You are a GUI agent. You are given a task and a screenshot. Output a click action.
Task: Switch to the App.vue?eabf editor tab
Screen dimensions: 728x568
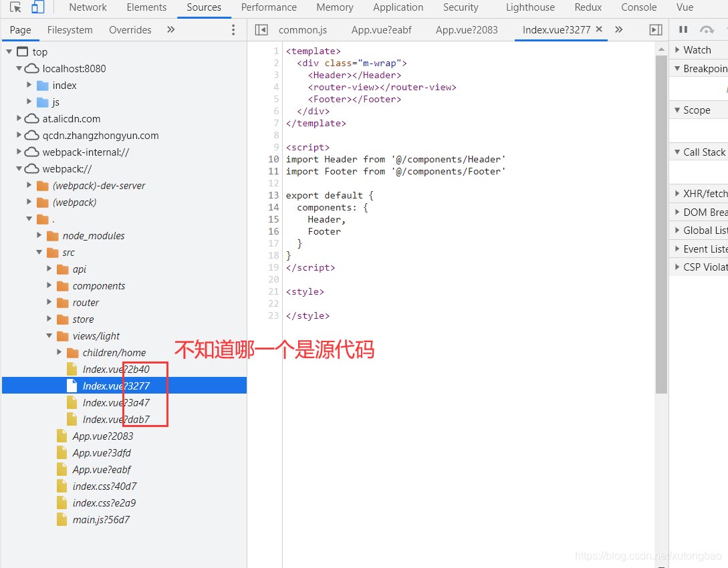pyautogui.click(x=381, y=29)
